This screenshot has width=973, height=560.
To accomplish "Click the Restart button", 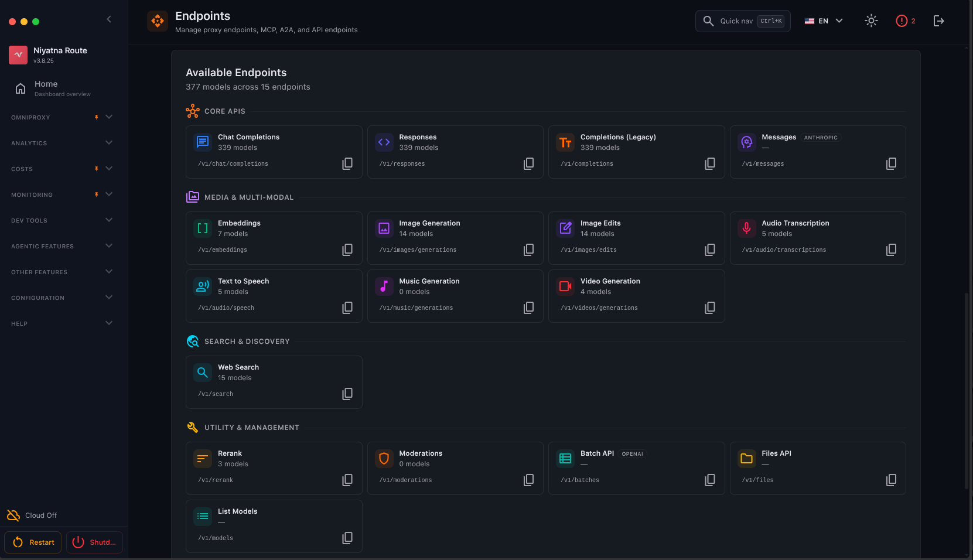I will coord(33,542).
